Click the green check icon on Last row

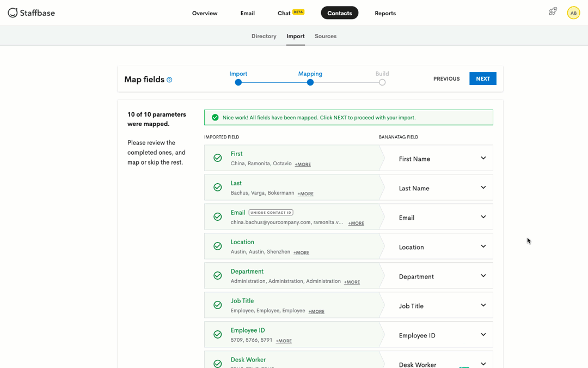(x=217, y=188)
